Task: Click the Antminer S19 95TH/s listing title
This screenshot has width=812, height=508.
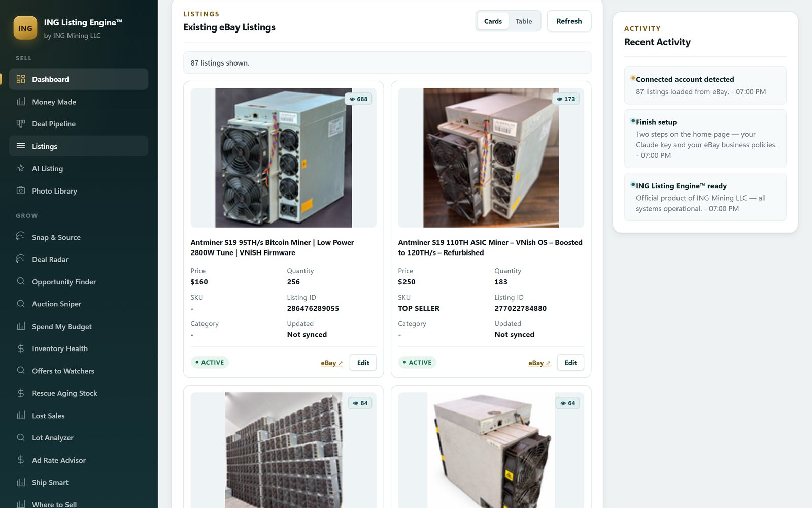Action: click(273, 247)
